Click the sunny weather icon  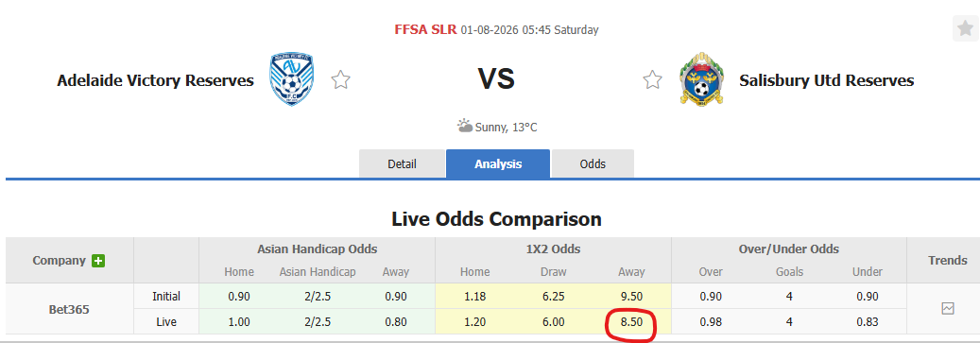(x=464, y=127)
